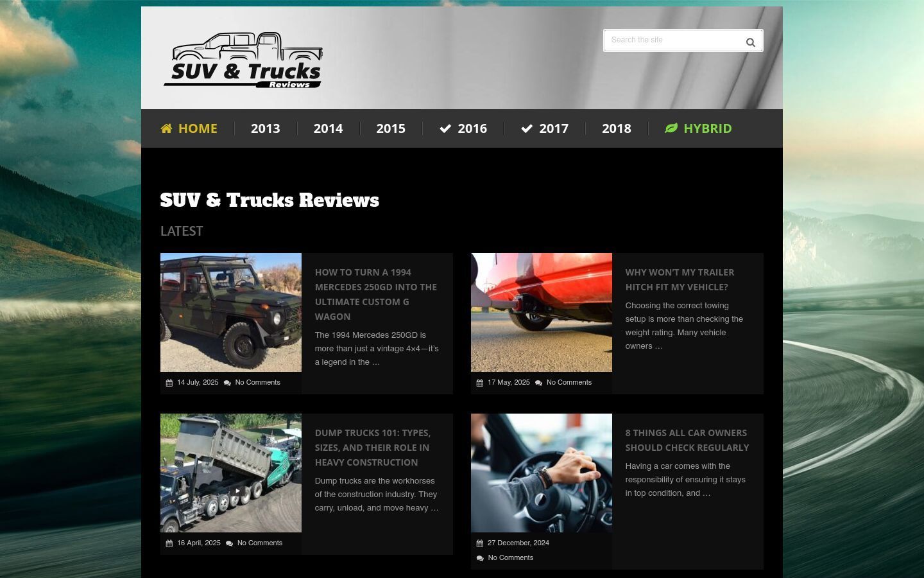Open the 2014 menu item
This screenshot has width=924, height=578.
tap(328, 128)
